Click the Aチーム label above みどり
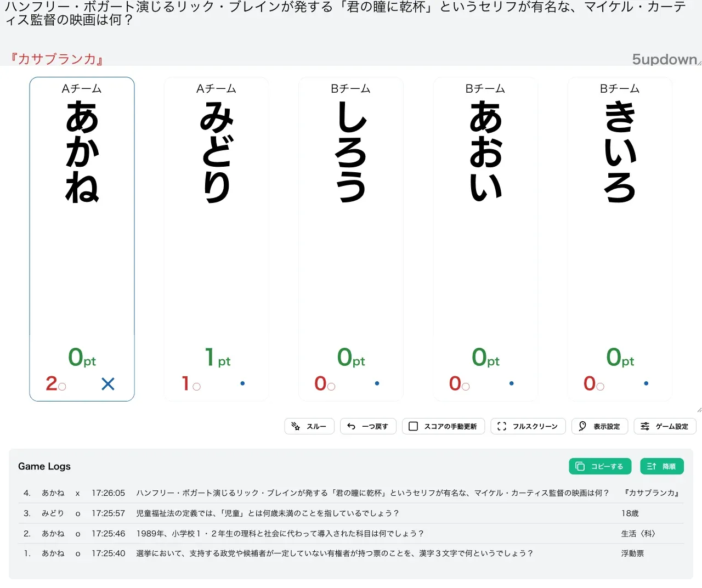702x588 pixels. (216, 88)
